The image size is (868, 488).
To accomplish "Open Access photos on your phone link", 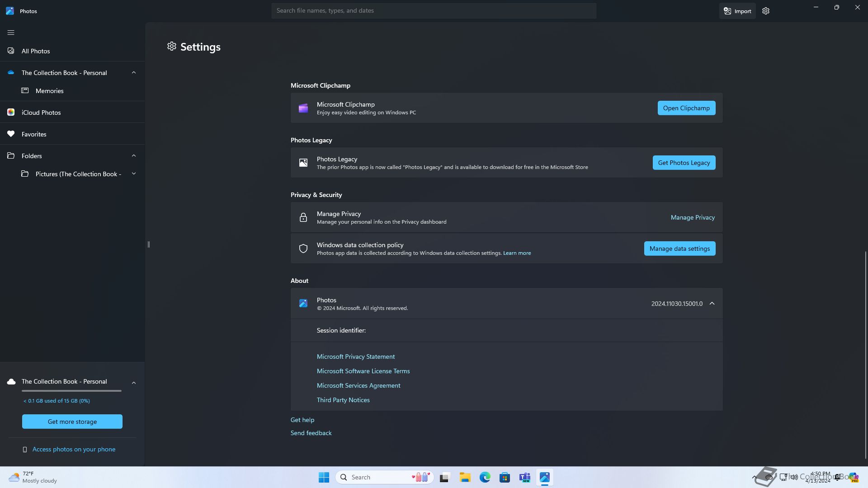I will point(74,449).
